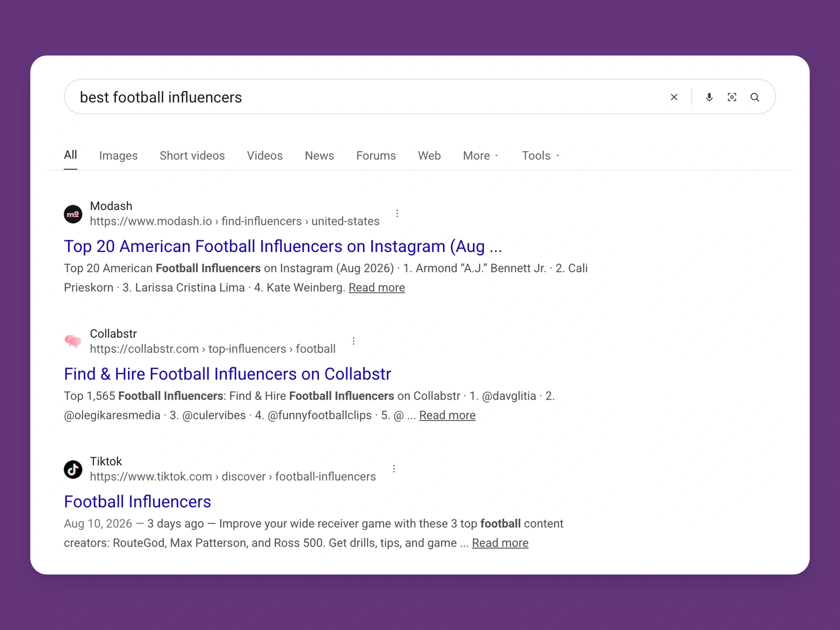Open the Top 20 American Football Influencers result

coord(283,246)
